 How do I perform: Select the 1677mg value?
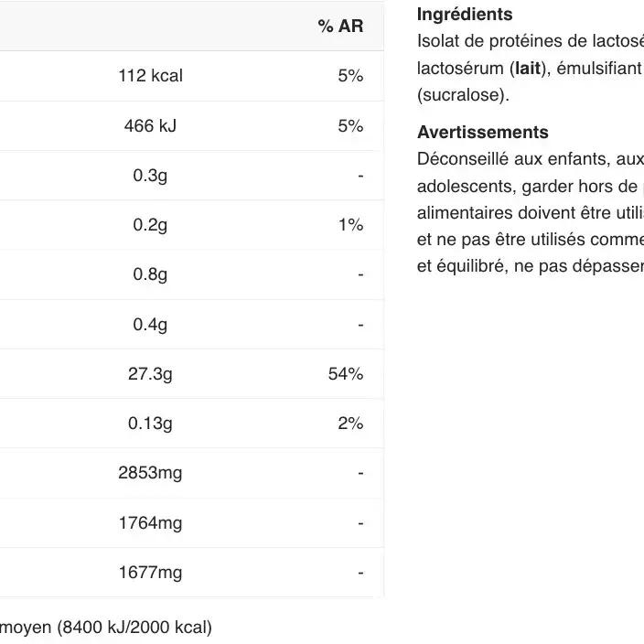[150, 573]
